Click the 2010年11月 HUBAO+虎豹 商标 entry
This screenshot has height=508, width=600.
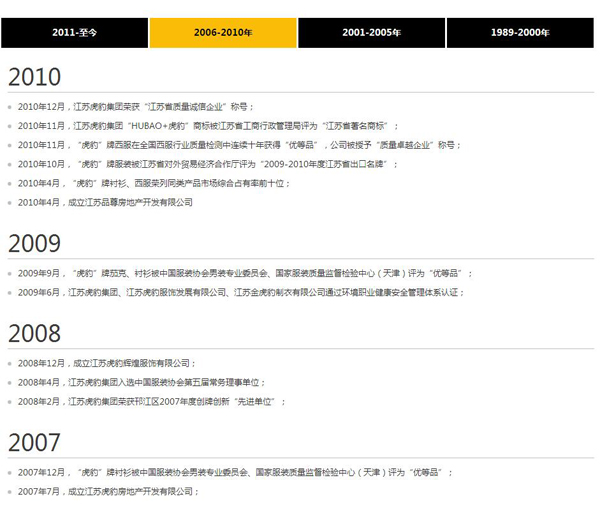207,125
